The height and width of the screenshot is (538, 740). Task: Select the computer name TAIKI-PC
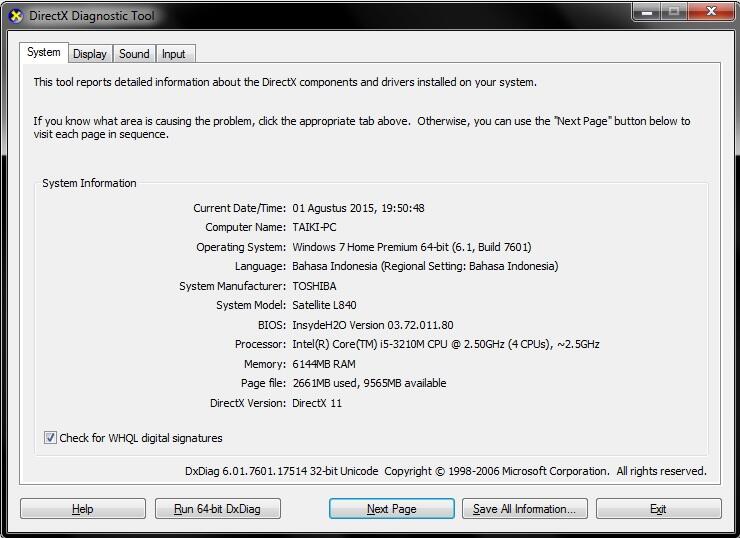(x=314, y=227)
